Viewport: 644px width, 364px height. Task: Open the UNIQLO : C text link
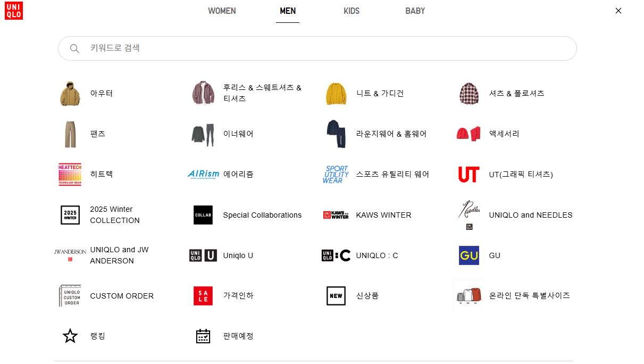[377, 255]
